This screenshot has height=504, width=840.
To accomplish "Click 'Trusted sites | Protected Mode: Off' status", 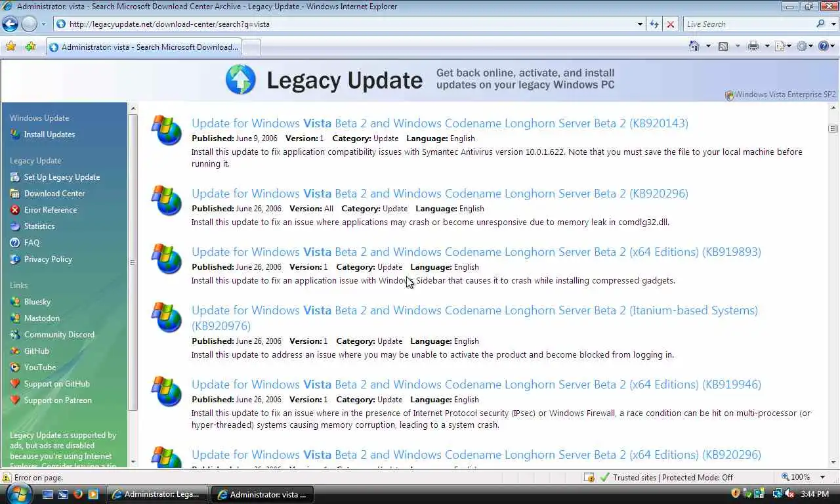I will (x=673, y=478).
